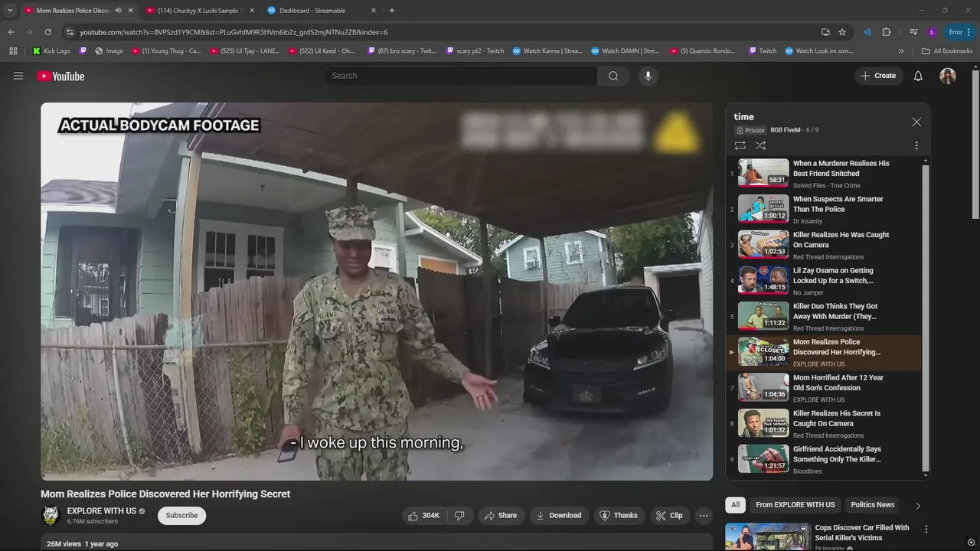
Task: Mute the 'Mom Realizes Police' tab audio
Action: pos(118,11)
